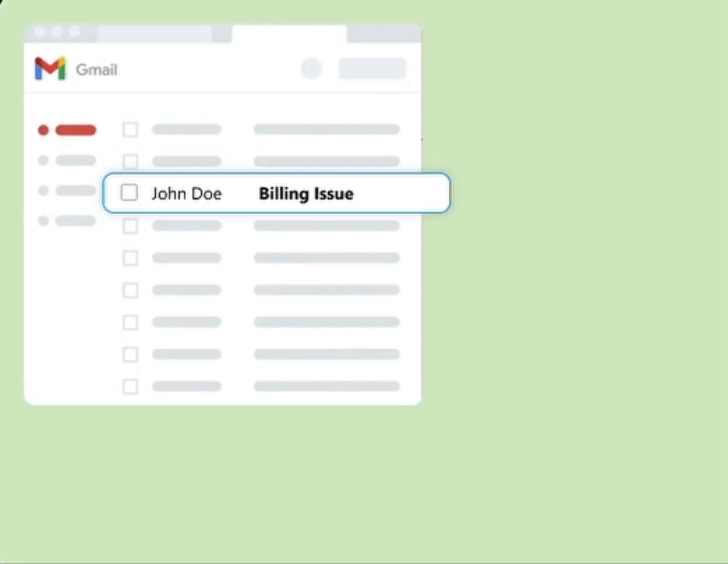Click the Gmail M logo icon
728x564 pixels.
point(50,69)
